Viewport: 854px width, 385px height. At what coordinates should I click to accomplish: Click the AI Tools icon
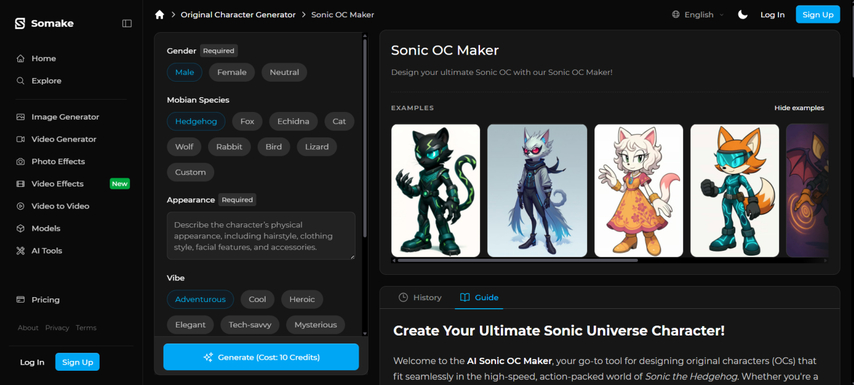[x=20, y=250]
